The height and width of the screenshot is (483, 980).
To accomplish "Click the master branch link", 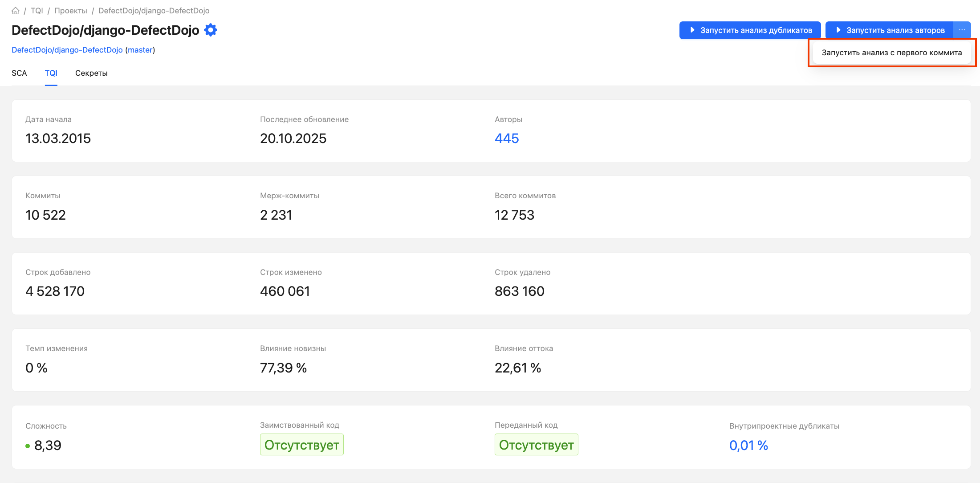I will [140, 50].
